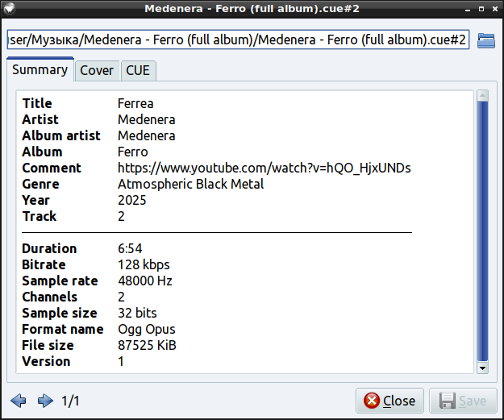Viewport: 504px width, 420px height.
Task: Go to next file with right arrow
Action: [x=45, y=401]
